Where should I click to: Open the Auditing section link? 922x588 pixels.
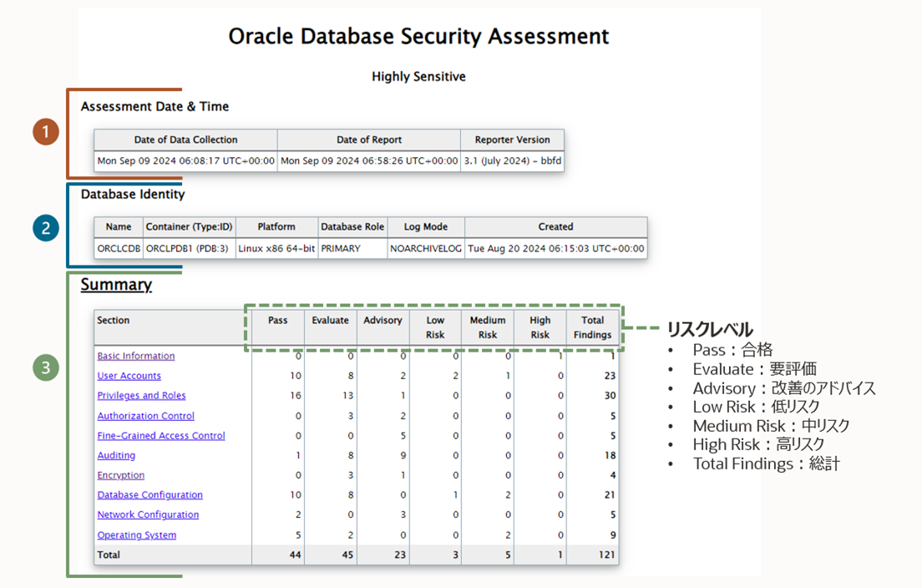116,456
